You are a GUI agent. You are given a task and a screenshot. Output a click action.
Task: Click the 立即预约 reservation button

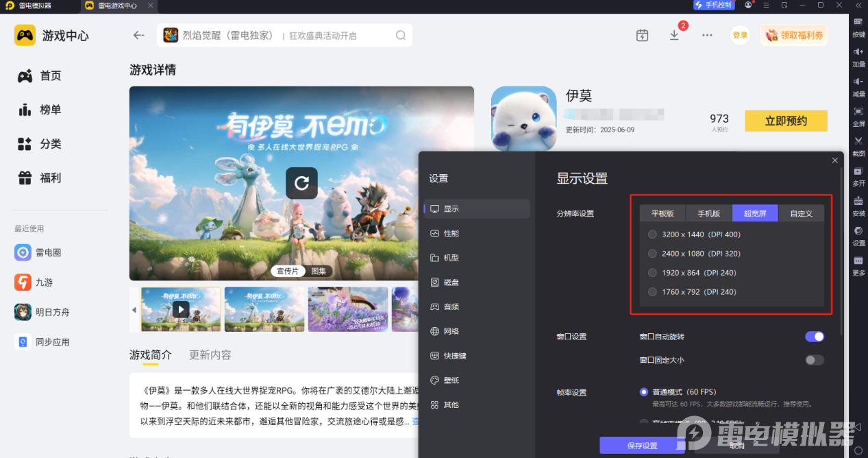785,121
